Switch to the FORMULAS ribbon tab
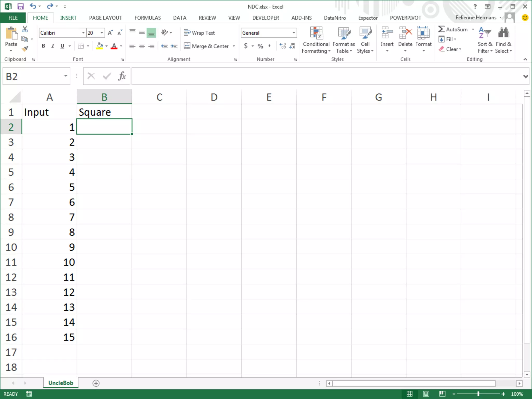Viewport: 532px width, 399px height. click(x=148, y=18)
